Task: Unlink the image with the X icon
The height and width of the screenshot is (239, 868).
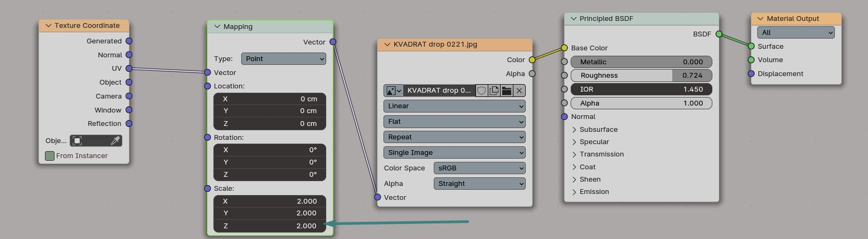Action: click(519, 91)
